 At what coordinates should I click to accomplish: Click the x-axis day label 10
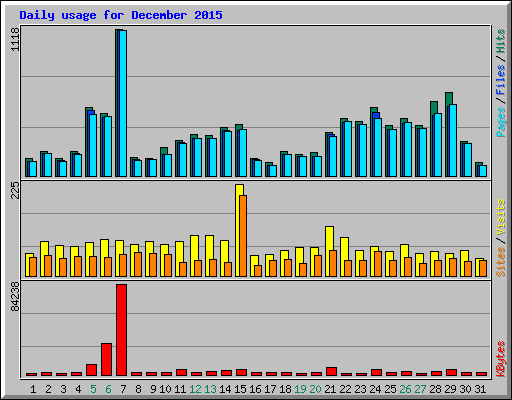[x=165, y=389]
